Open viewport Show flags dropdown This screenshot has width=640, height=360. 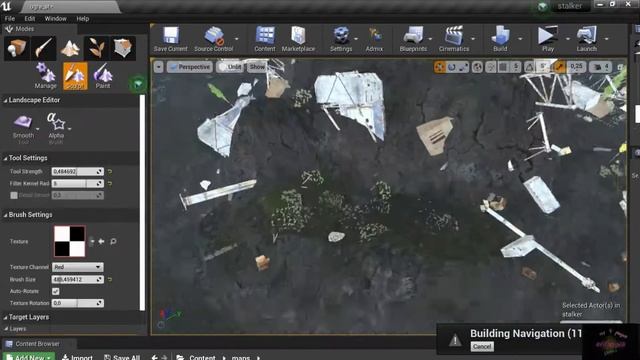(x=257, y=67)
